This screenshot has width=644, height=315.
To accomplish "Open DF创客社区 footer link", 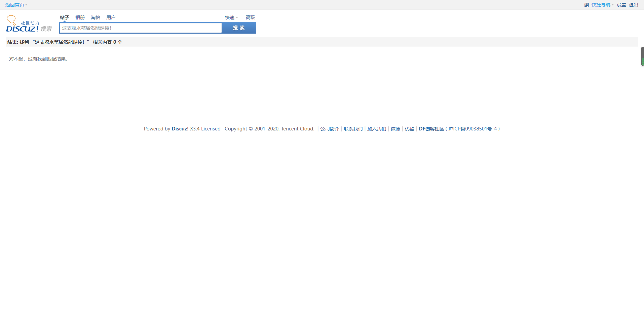I will pyautogui.click(x=431, y=129).
